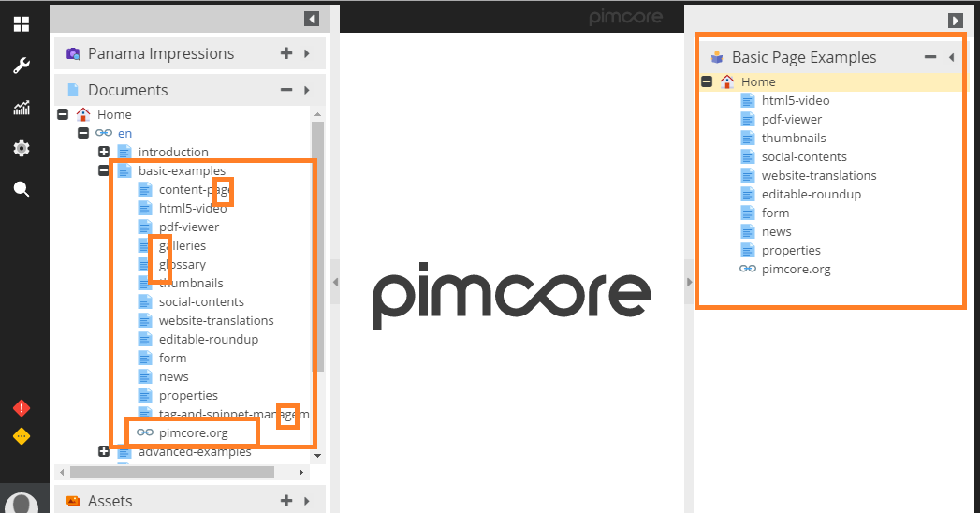Click the grid dashboard icon in sidebar
The width and height of the screenshot is (980, 513).
(21, 24)
